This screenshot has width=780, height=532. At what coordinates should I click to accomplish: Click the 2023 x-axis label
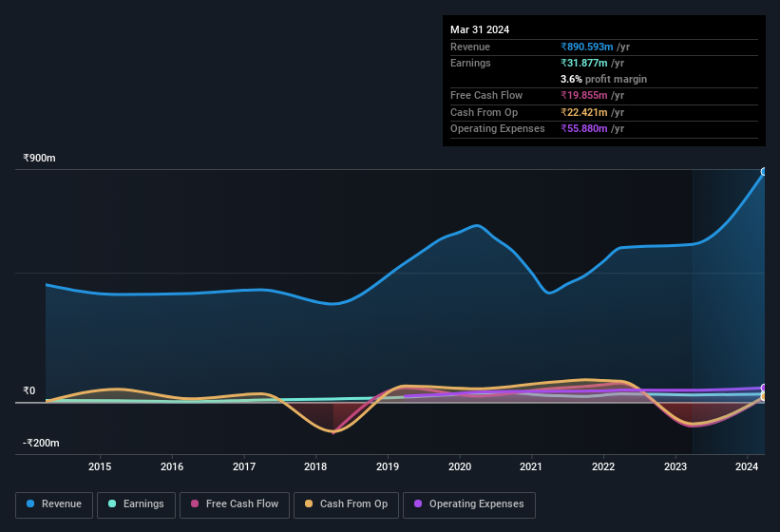(675, 466)
